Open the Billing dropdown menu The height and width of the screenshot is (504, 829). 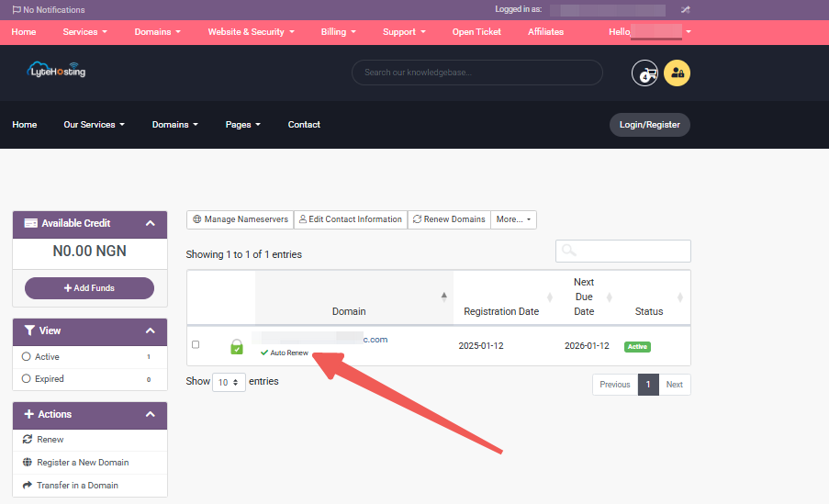(339, 32)
